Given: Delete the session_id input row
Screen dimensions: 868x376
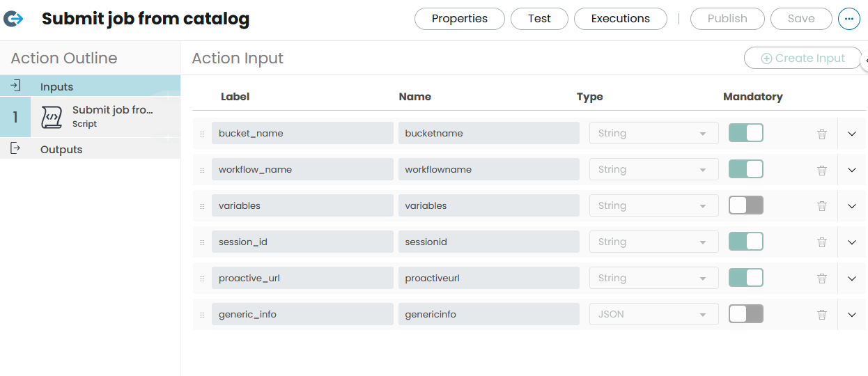Looking at the screenshot, I should (822, 242).
